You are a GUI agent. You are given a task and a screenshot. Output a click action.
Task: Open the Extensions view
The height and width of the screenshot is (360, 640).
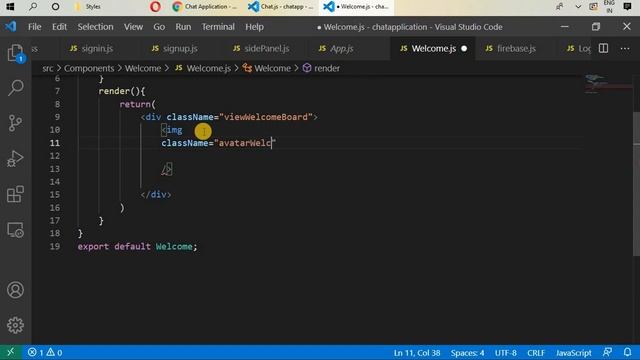[x=16, y=194]
